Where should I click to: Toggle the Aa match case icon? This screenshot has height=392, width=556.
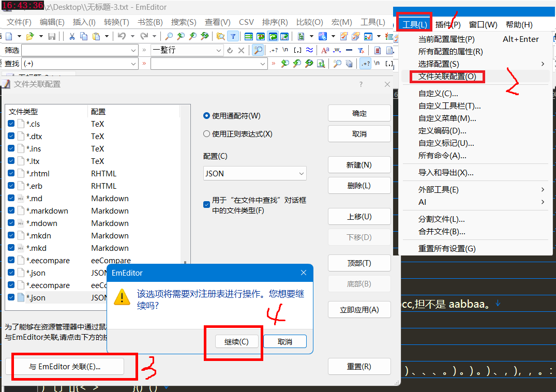(x=325, y=50)
